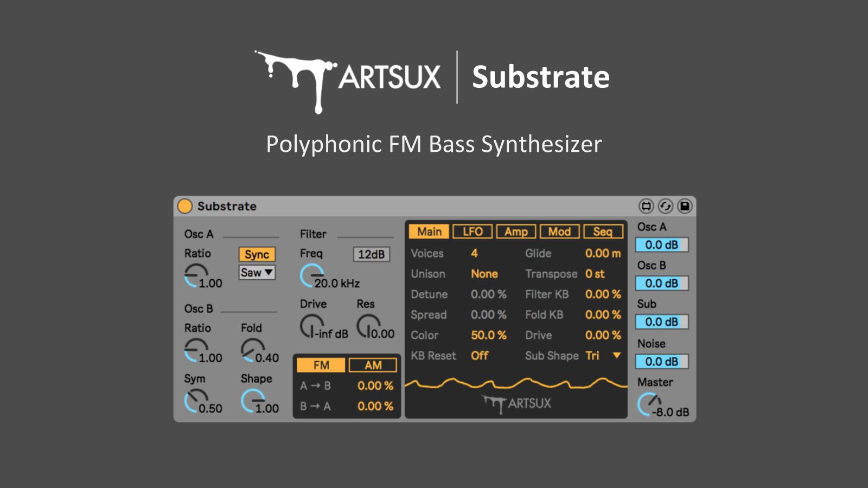The image size is (868, 488).
Task: Click the Osc A Ratio knob
Action: pyautogui.click(x=195, y=275)
